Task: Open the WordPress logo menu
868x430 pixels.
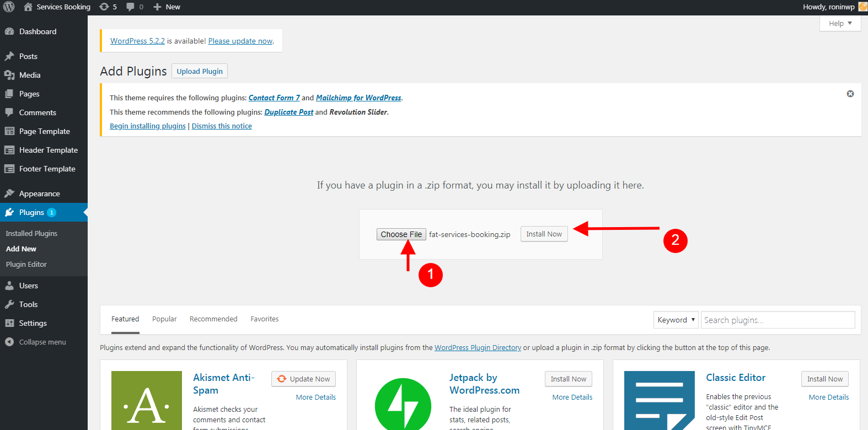Action: [9, 7]
